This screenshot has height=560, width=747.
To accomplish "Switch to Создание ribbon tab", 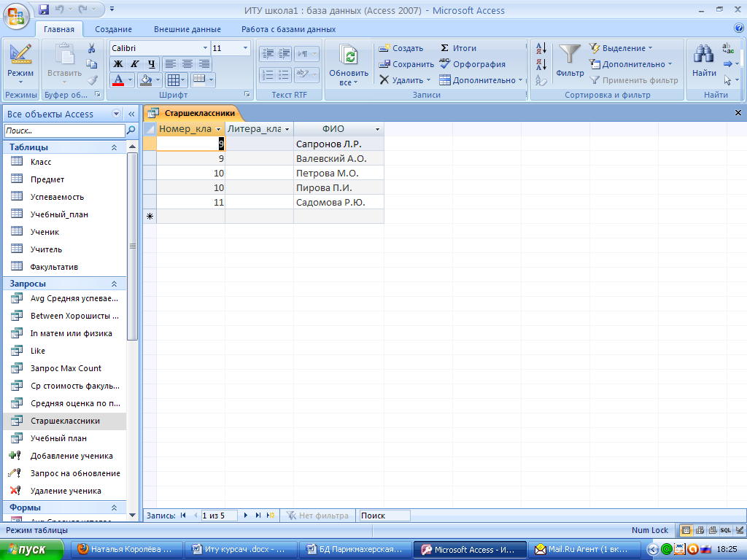I will point(113,29).
